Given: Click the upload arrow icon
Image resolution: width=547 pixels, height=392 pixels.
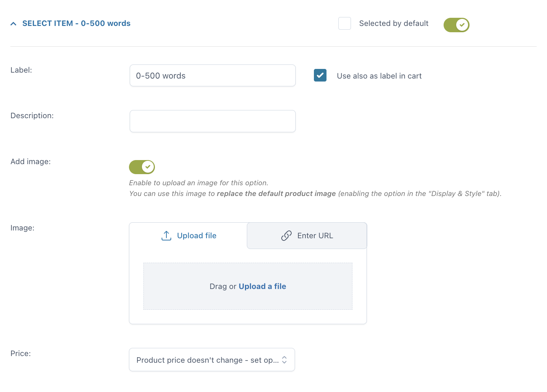Looking at the screenshot, I should pyautogui.click(x=166, y=236).
